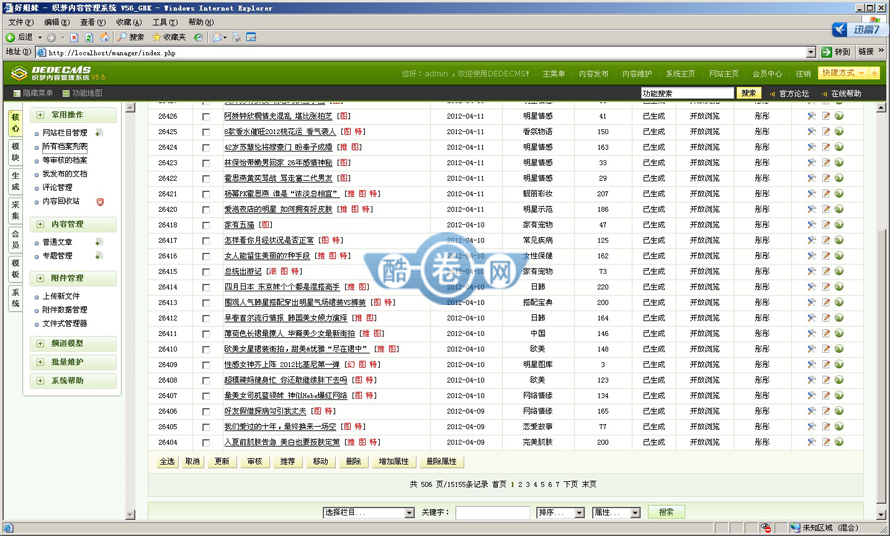Click the icon beside 网站栏目管理 in sidebar
The image size is (890, 536).
pyautogui.click(x=99, y=132)
